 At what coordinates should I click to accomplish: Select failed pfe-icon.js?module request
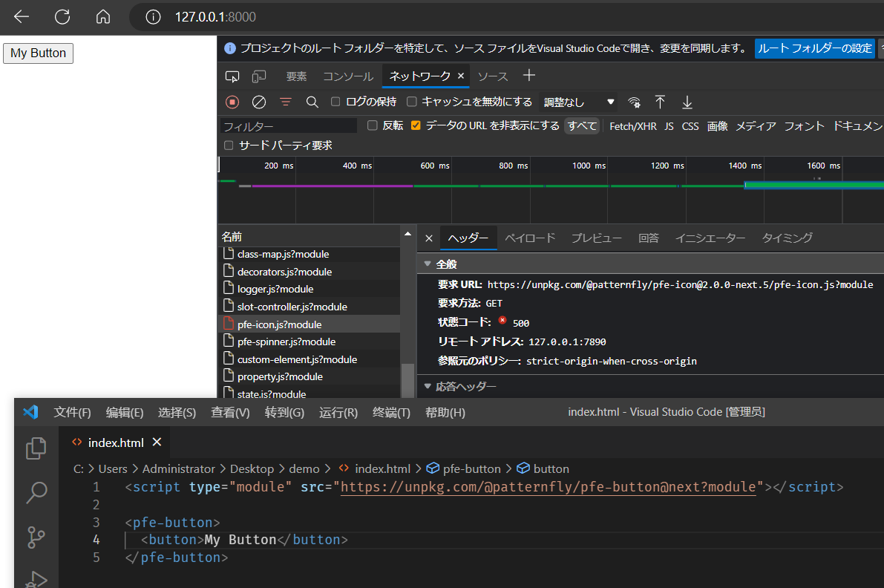coord(310,324)
